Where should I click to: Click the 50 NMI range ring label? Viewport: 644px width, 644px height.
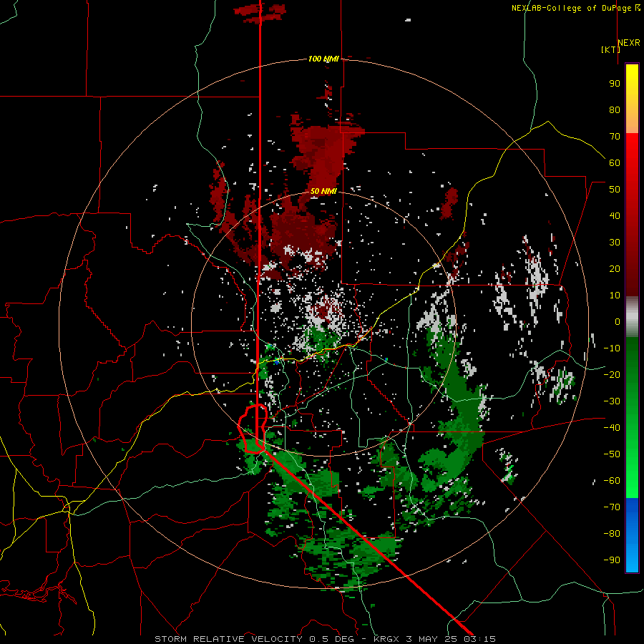(323, 191)
